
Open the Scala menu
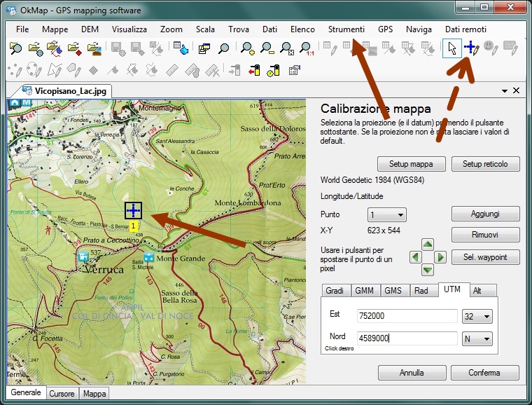tap(205, 29)
